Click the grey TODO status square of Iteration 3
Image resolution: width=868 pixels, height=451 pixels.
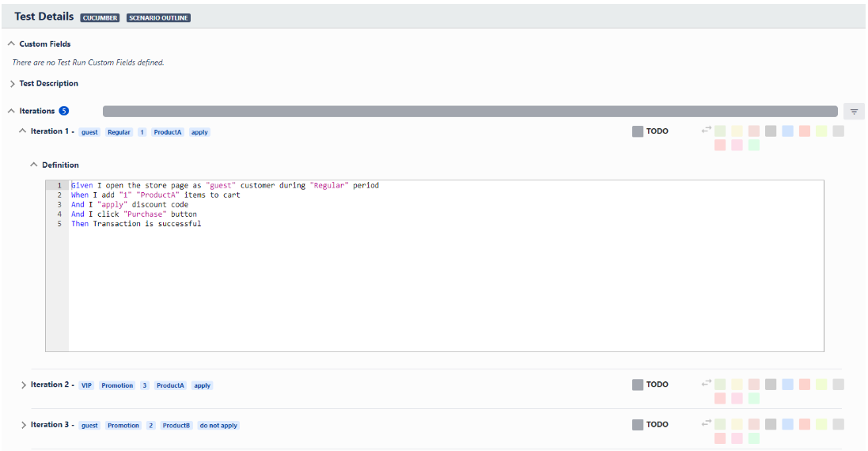tap(638, 424)
